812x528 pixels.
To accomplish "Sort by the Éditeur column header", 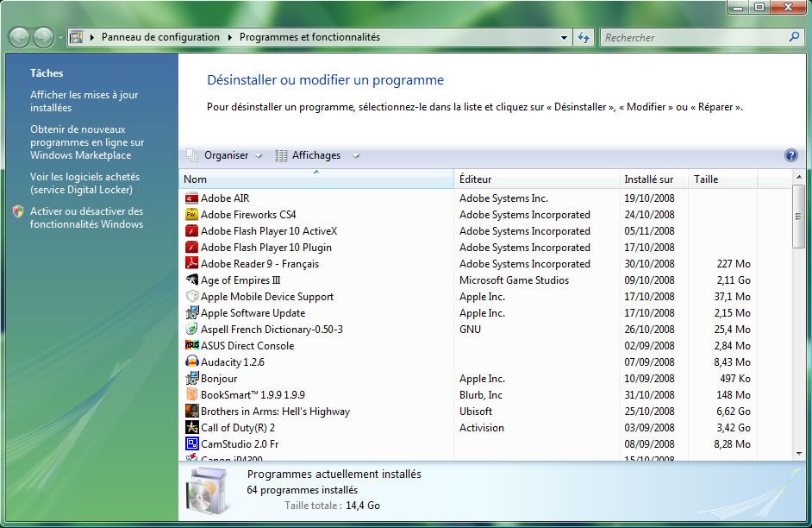I will pyautogui.click(x=536, y=179).
